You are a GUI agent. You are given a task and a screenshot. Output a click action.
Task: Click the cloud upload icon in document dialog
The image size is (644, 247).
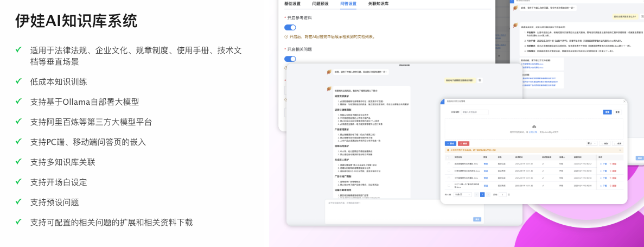[534, 126]
